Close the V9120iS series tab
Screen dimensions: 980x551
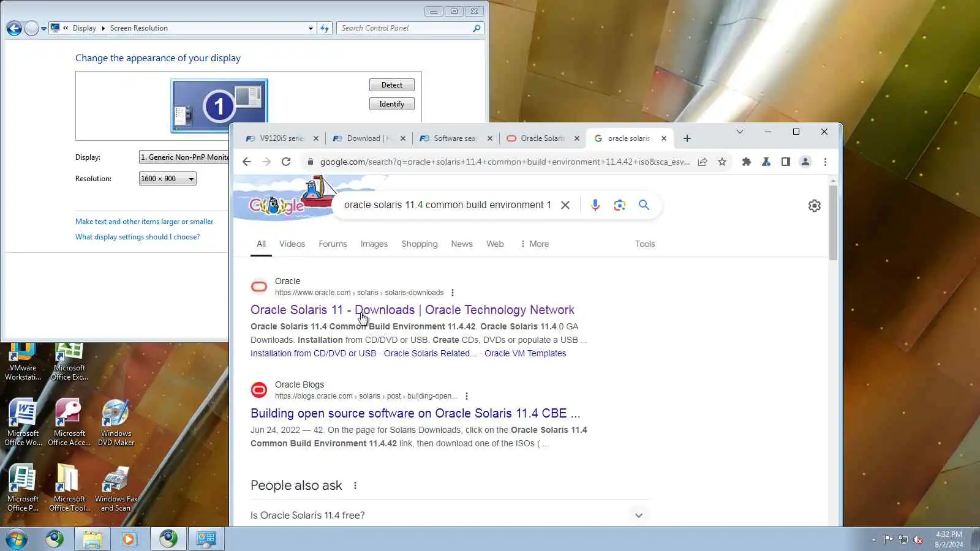tap(316, 138)
